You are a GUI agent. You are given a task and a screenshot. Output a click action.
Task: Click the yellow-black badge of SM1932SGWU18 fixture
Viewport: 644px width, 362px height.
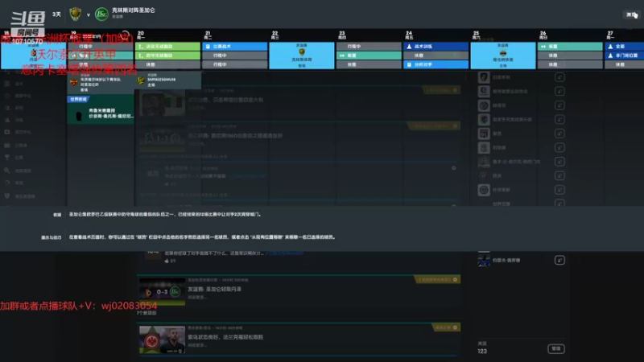(141, 81)
